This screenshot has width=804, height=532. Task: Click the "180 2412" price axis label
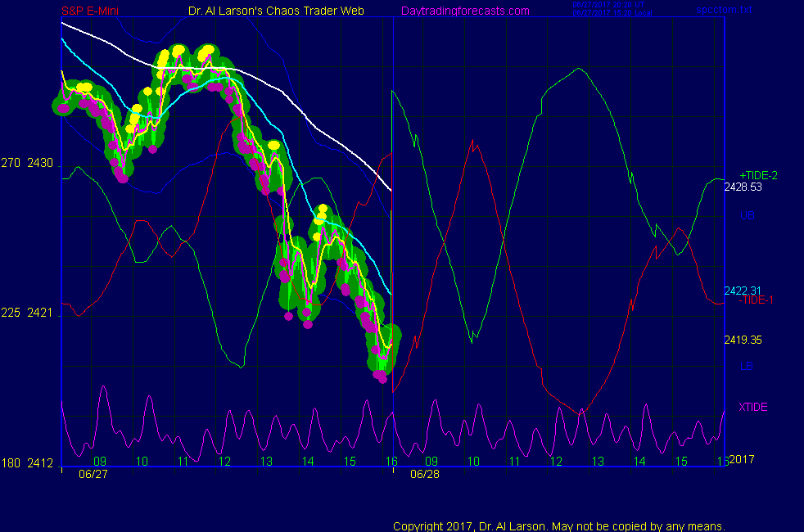(x=27, y=463)
